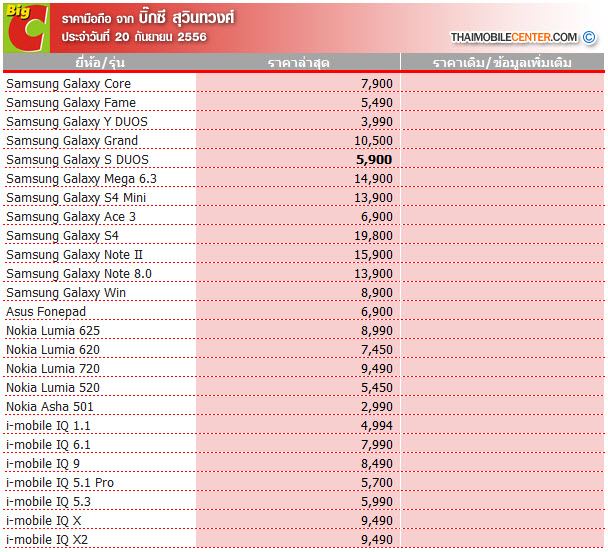Click the price 5,990 for IQ 5.3
This screenshot has width=608, height=552.
click(377, 502)
